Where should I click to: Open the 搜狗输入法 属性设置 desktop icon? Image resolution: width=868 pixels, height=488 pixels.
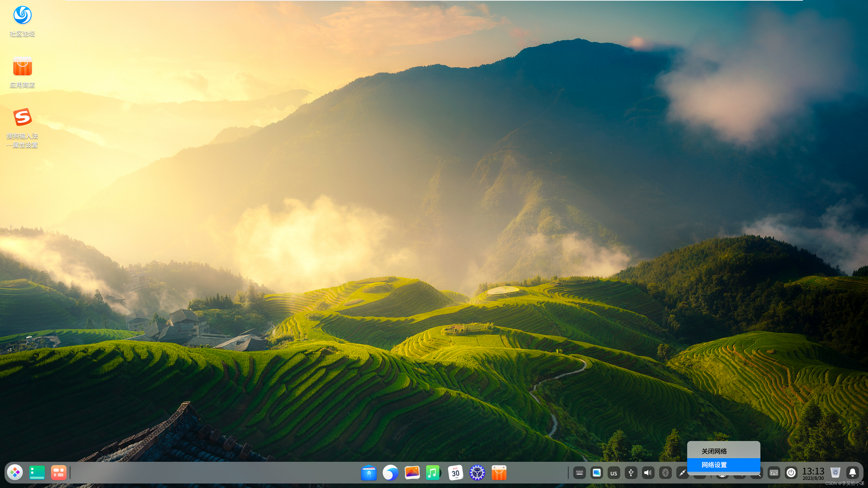22,128
